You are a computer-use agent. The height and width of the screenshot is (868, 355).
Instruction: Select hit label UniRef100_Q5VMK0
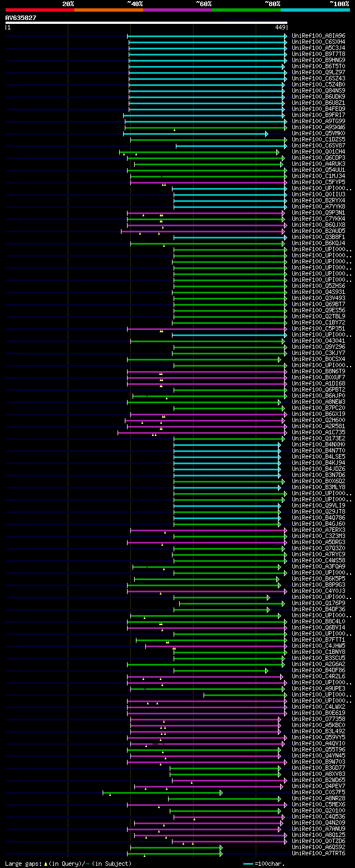tap(318, 133)
